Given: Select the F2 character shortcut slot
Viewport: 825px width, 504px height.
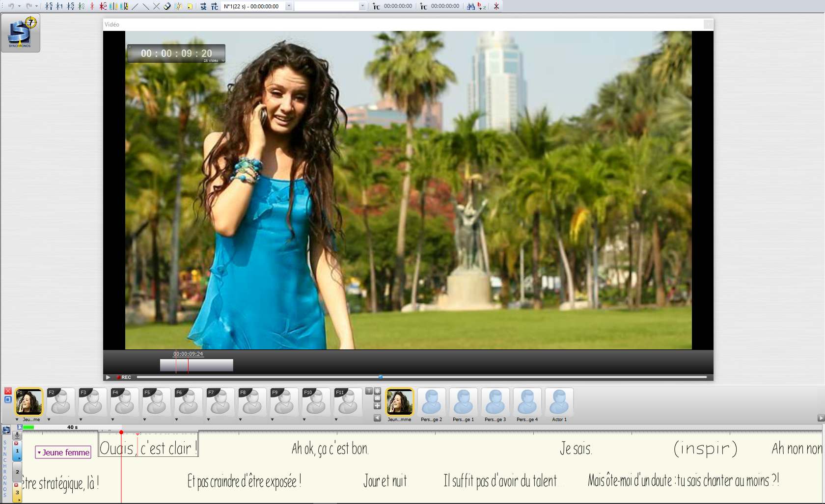Looking at the screenshot, I should pyautogui.click(x=60, y=402).
